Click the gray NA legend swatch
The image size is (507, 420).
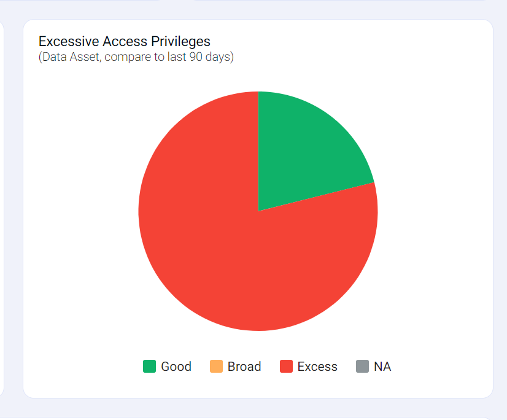(x=362, y=367)
